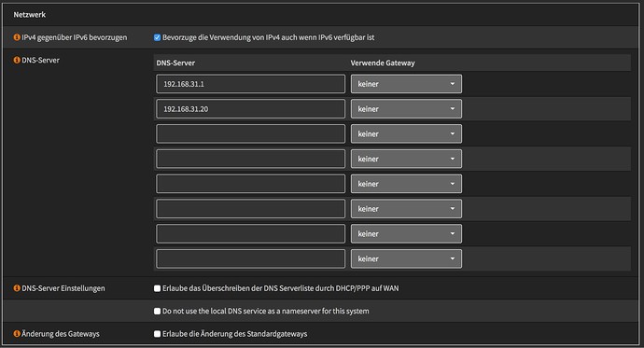
Task: Click info icon for Änderung des Gateways
Action: pos(17,334)
